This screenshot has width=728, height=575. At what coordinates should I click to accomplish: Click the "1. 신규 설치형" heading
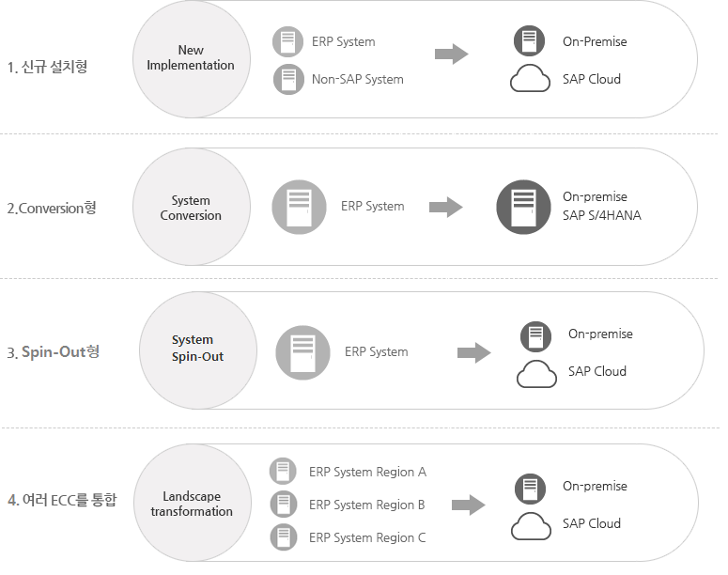point(47,67)
